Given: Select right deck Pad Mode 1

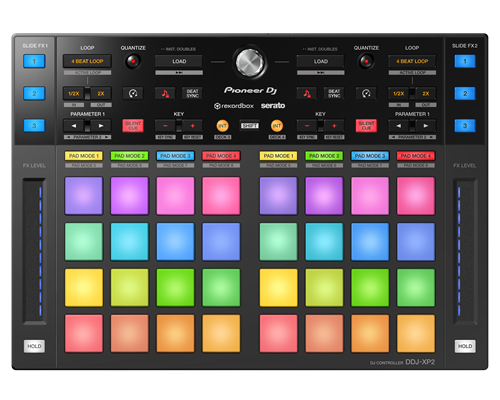Looking at the screenshot, I should [278, 156].
